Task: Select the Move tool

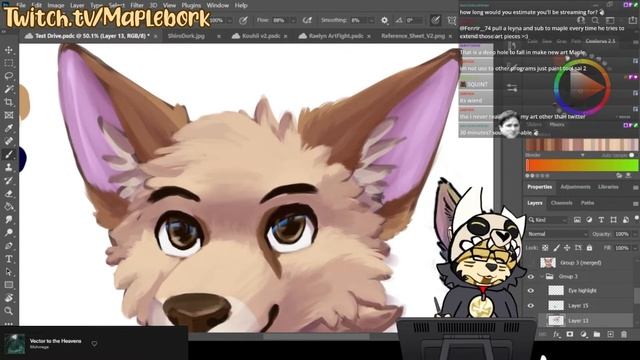Action: tap(9, 50)
